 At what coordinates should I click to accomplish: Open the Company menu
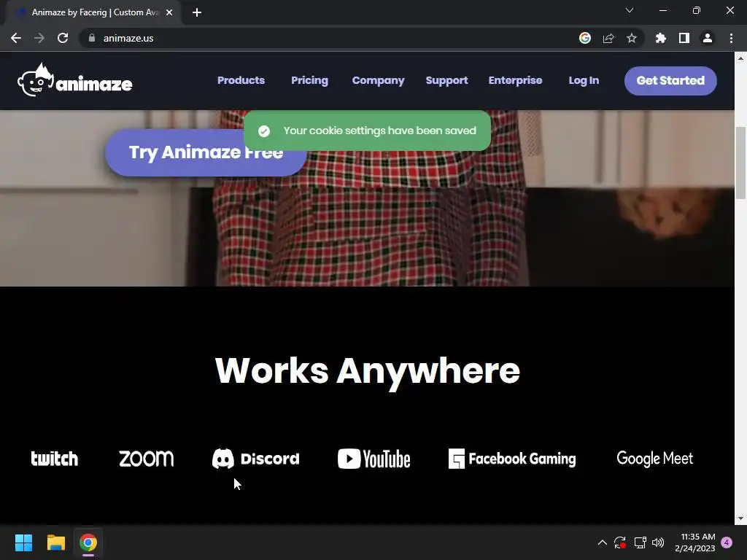click(379, 80)
